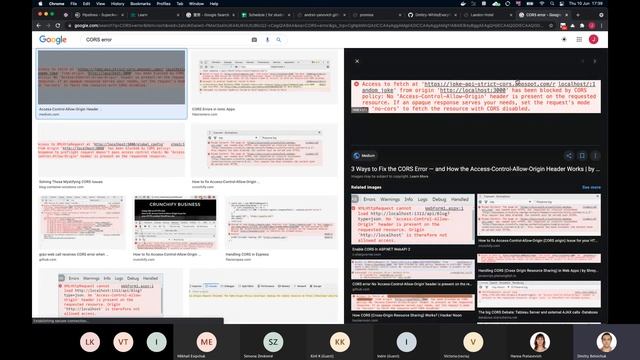Go to previous image in preview panel
The width and height of the screenshot is (640, 360).
point(583,61)
